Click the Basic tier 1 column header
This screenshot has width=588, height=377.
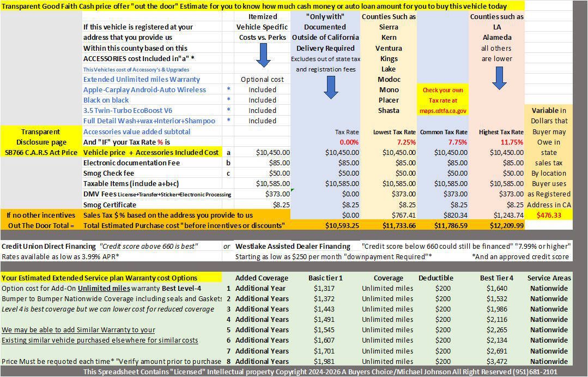click(325, 278)
